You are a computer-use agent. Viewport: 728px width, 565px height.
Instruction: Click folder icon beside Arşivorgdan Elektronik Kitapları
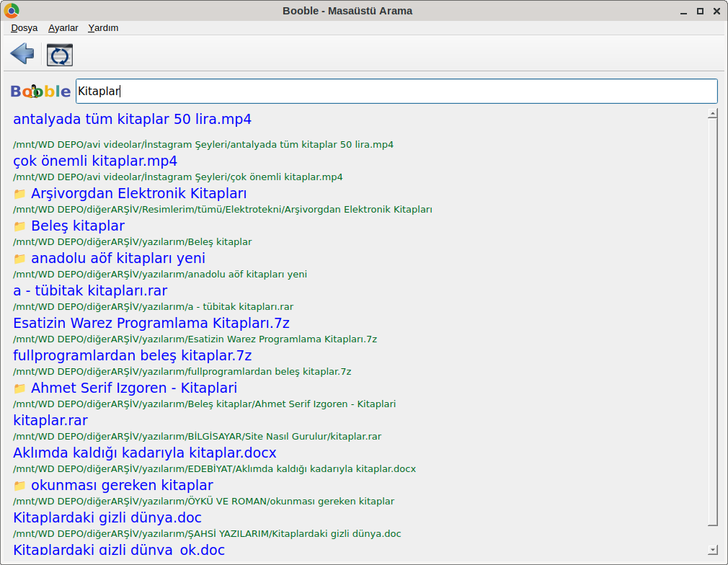[x=19, y=194]
